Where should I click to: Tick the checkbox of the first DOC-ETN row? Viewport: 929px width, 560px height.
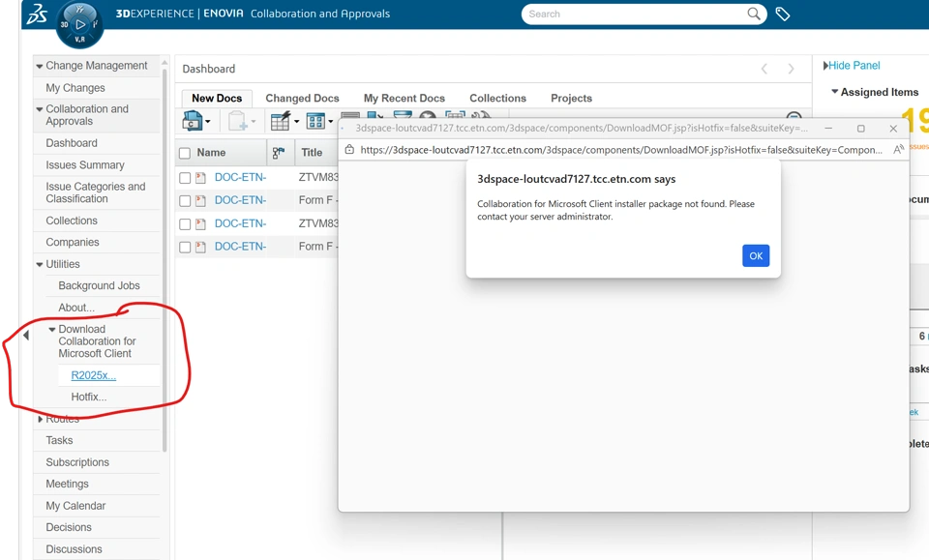tap(185, 178)
